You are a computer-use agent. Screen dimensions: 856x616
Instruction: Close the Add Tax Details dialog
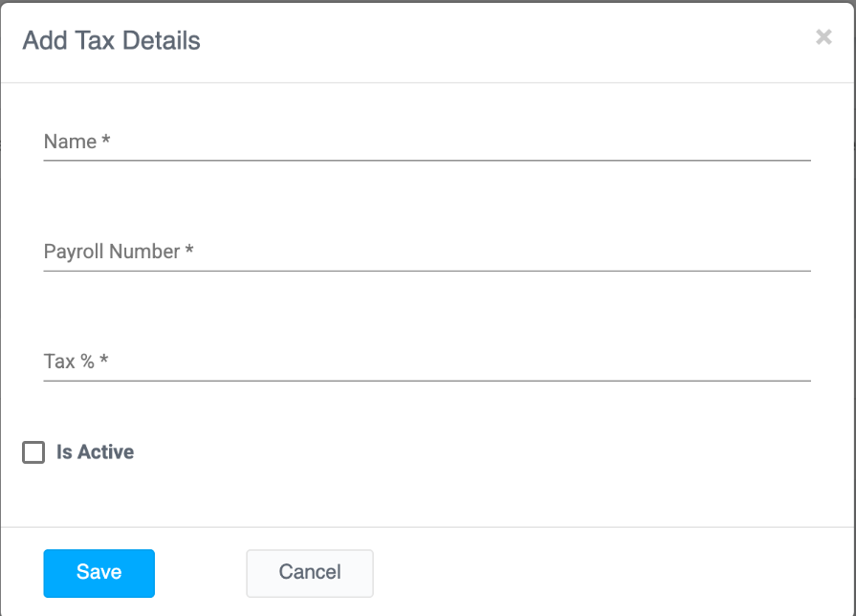click(x=823, y=37)
